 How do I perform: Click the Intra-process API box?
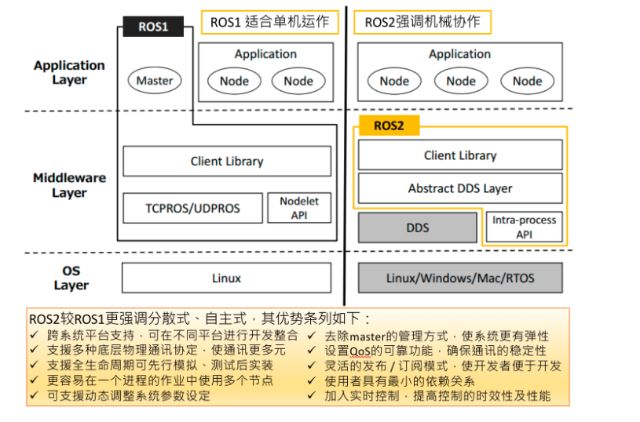[524, 227]
